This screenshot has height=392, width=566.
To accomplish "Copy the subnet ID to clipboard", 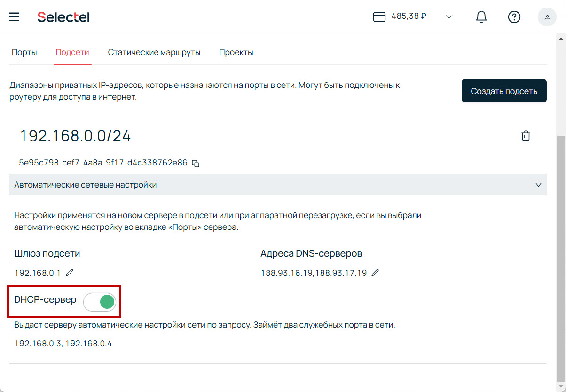I will coord(196,164).
